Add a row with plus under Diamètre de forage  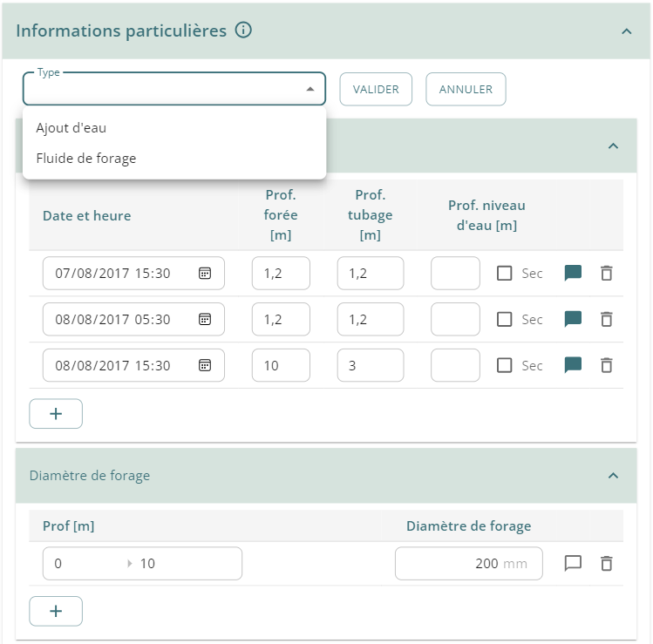click(x=56, y=611)
